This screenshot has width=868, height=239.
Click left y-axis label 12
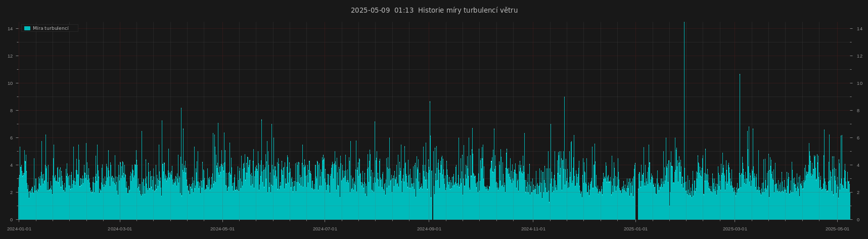10,56
